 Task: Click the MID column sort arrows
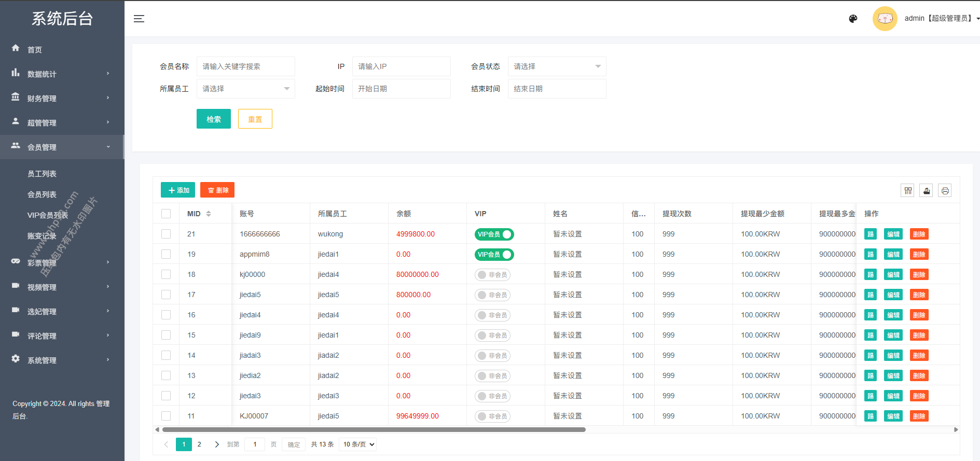[x=209, y=214]
